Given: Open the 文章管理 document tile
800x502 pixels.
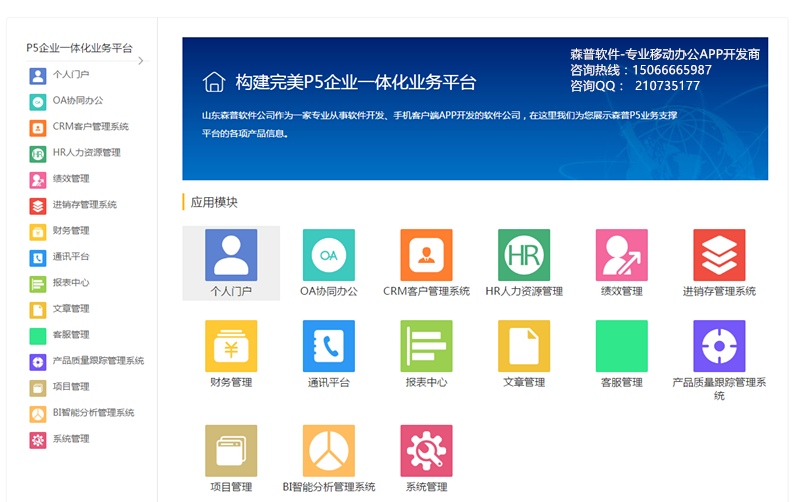Looking at the screenshot, I should click(x=524, y=346).
